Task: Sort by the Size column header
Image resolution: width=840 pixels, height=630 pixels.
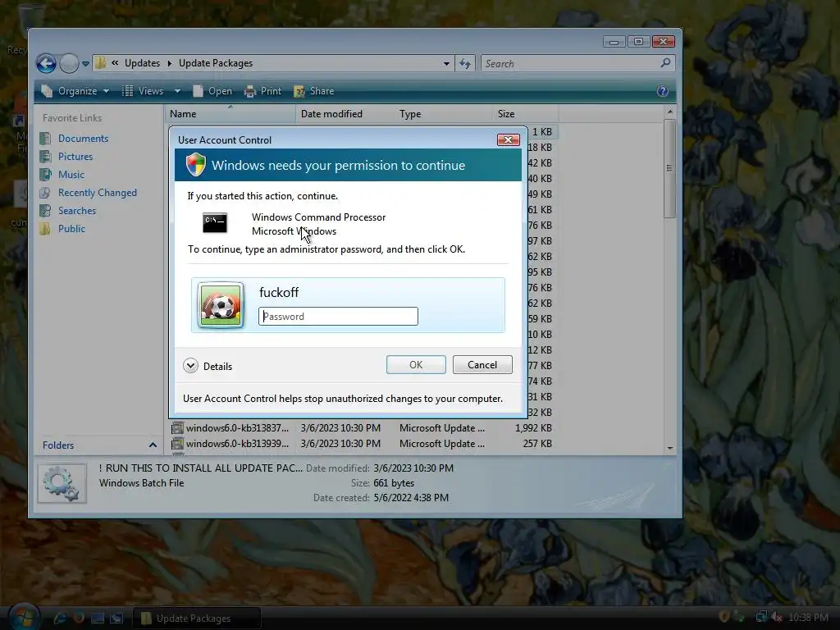Action: pyautogui.click(x=525, y=113)
